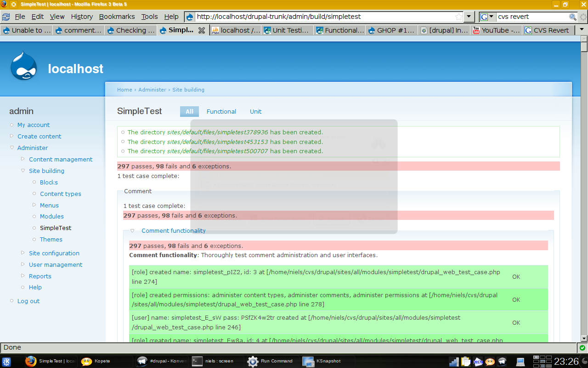The height and width of the screenshot is (368, 588).
Task: Switch to the YouTube browser tab
Action: coord(497,30)
